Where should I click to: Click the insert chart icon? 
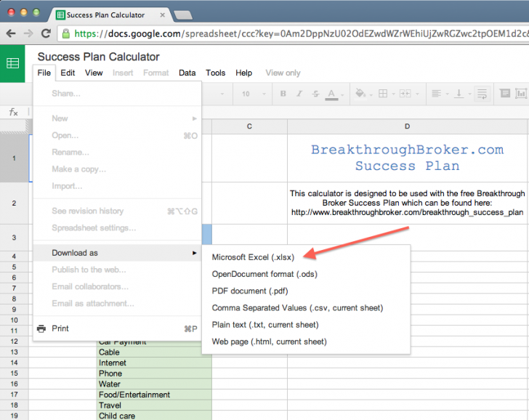(521, 94)
